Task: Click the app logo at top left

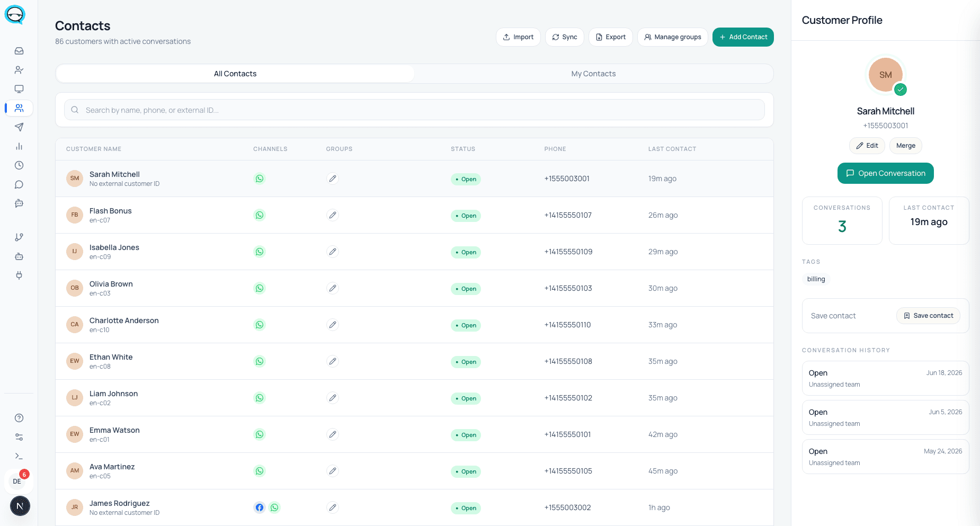Action: (x=15, y=15)
